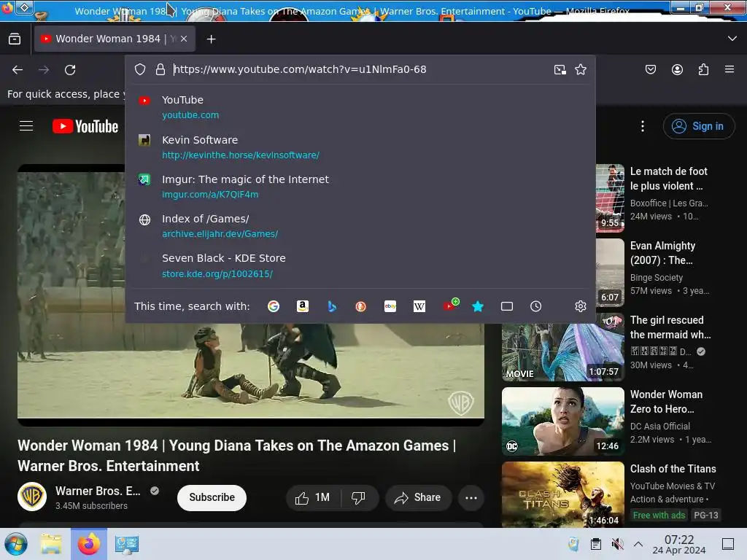Bookmark this page with star icon
The width and height of the screenshot is (747, 560).
(580, 69)
